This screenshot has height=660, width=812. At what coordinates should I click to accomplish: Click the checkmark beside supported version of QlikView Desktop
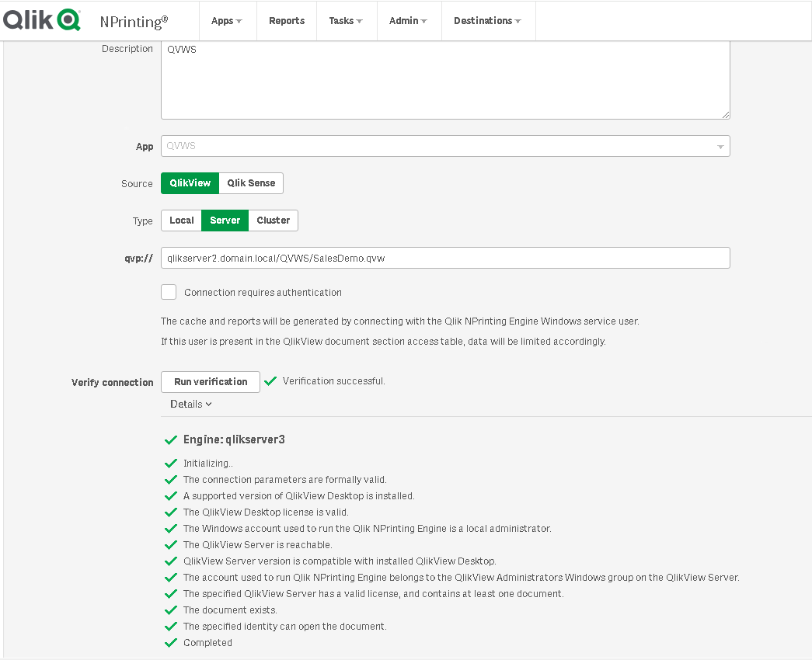click(x=171, y=496)
